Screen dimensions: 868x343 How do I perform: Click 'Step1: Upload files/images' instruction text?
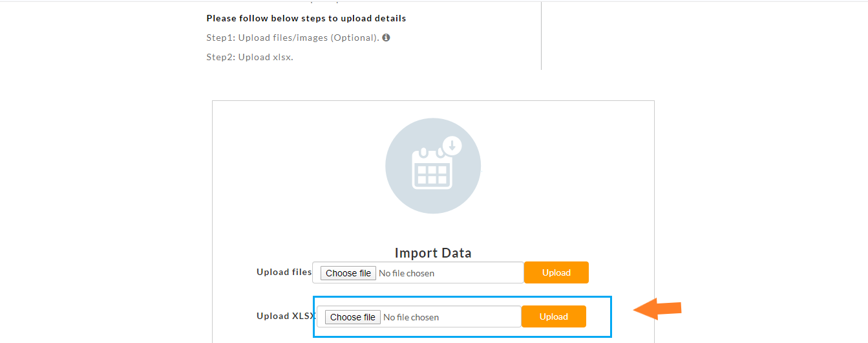coord(267,38)
